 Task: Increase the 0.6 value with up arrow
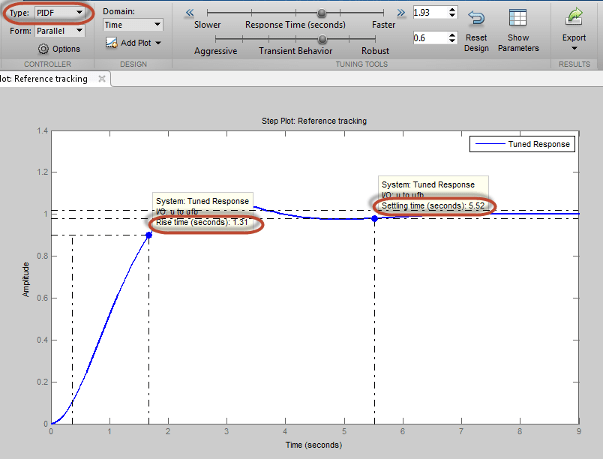coord(453,35)
